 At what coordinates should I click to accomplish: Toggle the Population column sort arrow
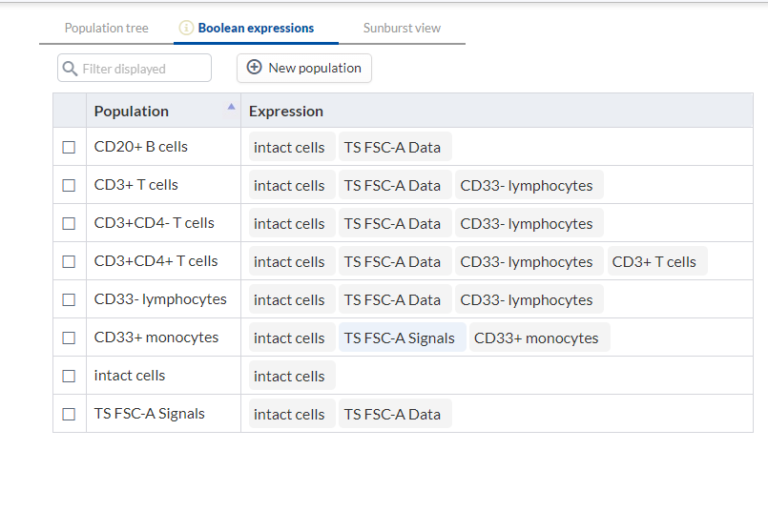pyautogui.click(x=231, y=107)
